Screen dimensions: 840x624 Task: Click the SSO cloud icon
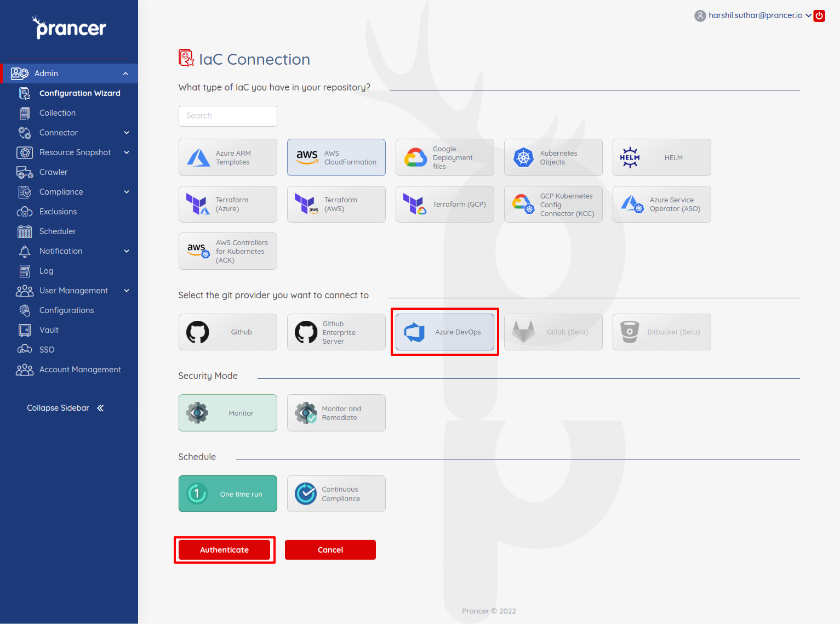pyautogui.click(x=25, y=350)
